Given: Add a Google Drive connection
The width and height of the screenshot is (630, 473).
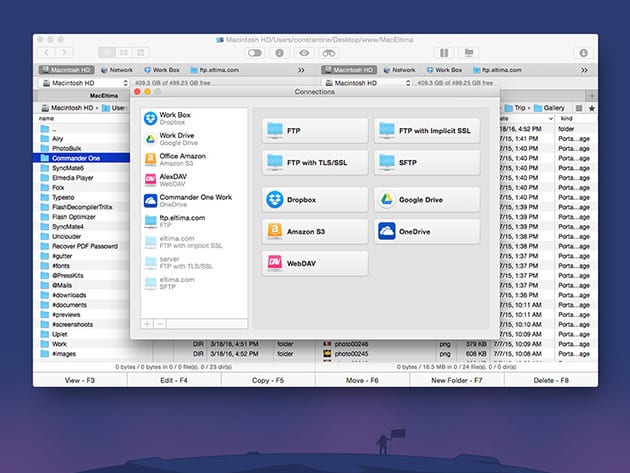Looking at the screenshot, I should 427,200.
